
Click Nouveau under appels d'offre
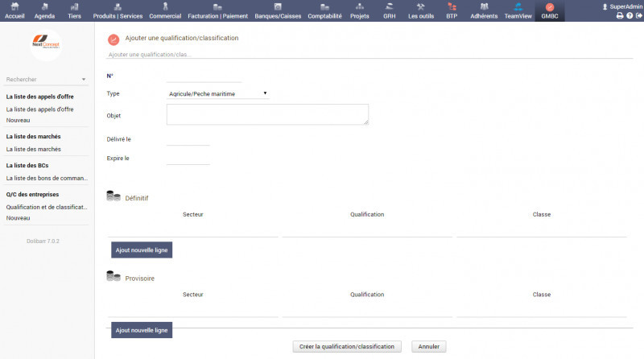[x=18, y=121]
